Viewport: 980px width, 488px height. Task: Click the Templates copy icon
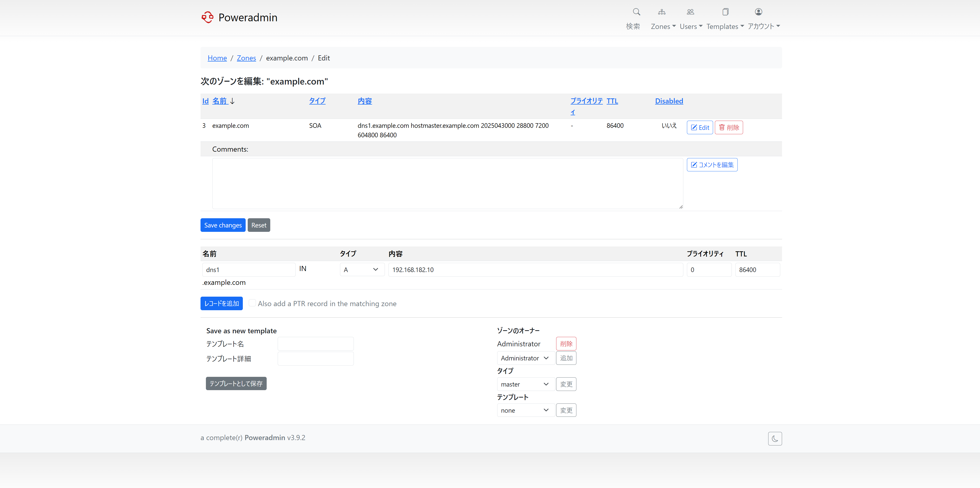tap(725, 12)
